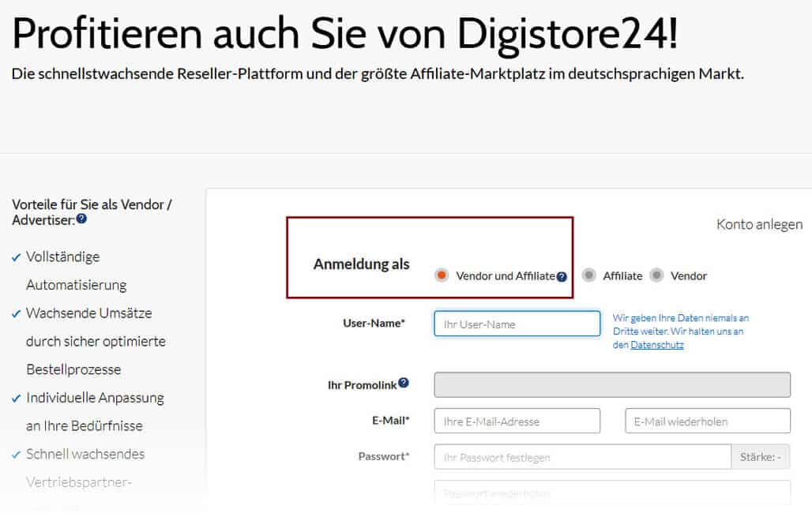Focus the E-Mail wiederholen field

(x=708, y=421)
